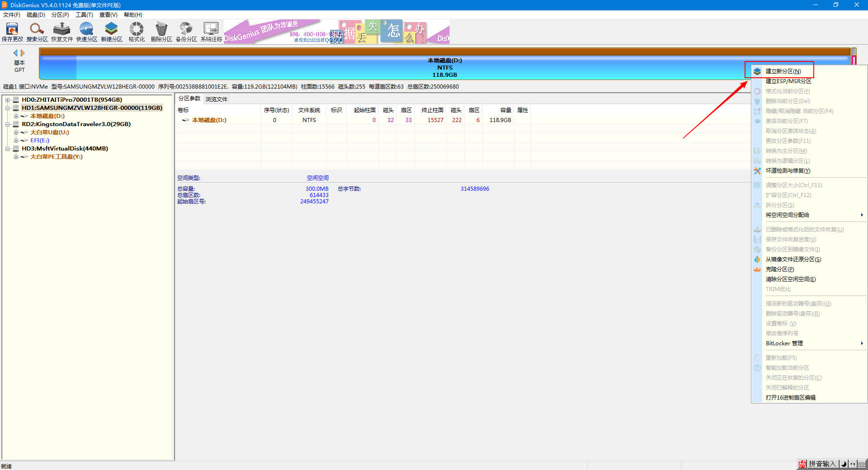Open the 帮助(H) menu
Viewport: 868px width, 470px height.
tap(133, 15)
